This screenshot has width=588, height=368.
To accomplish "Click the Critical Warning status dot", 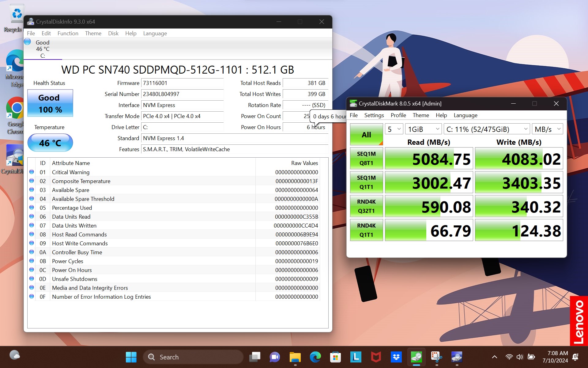I will 32,172.
